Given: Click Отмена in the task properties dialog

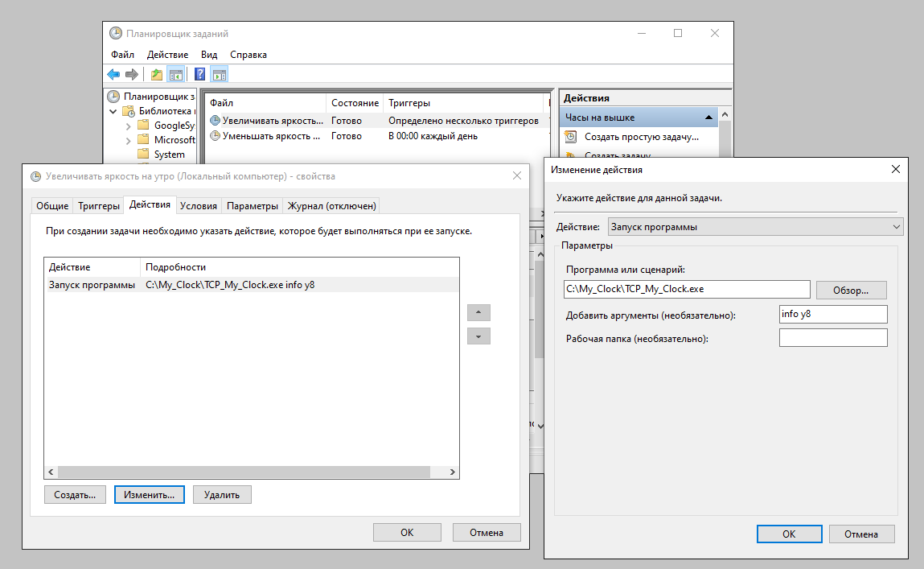Looking at the screenshot, I should tap(487, 533).
